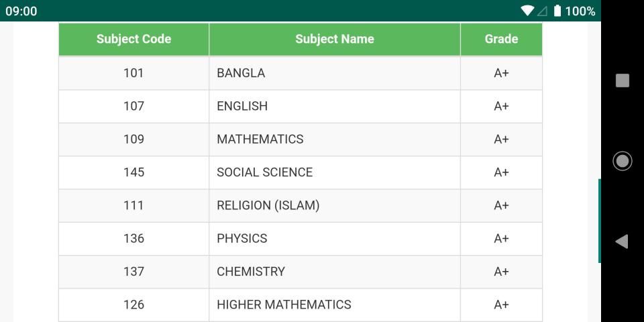Click the Subject Code column header
The height and width of the screenshot is (322, 644).
(133, 39)
